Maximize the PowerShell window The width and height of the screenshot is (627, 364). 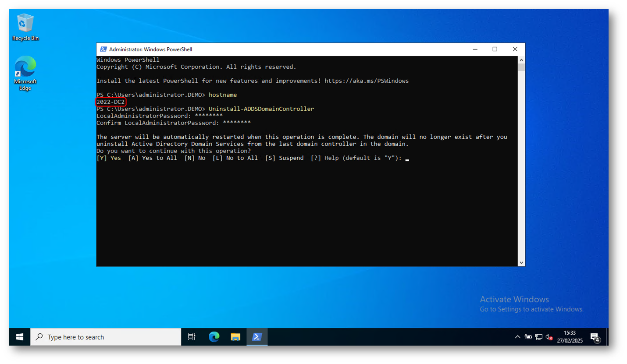(495, 49)
